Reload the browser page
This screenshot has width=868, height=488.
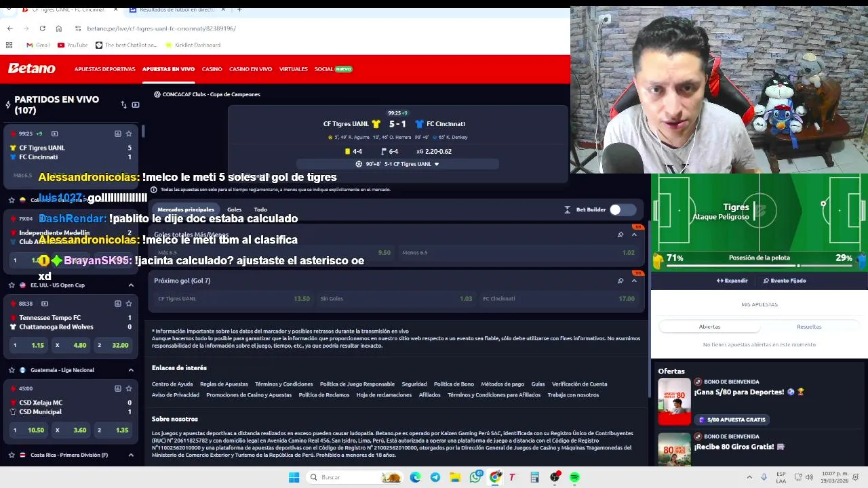pos(42,28)
